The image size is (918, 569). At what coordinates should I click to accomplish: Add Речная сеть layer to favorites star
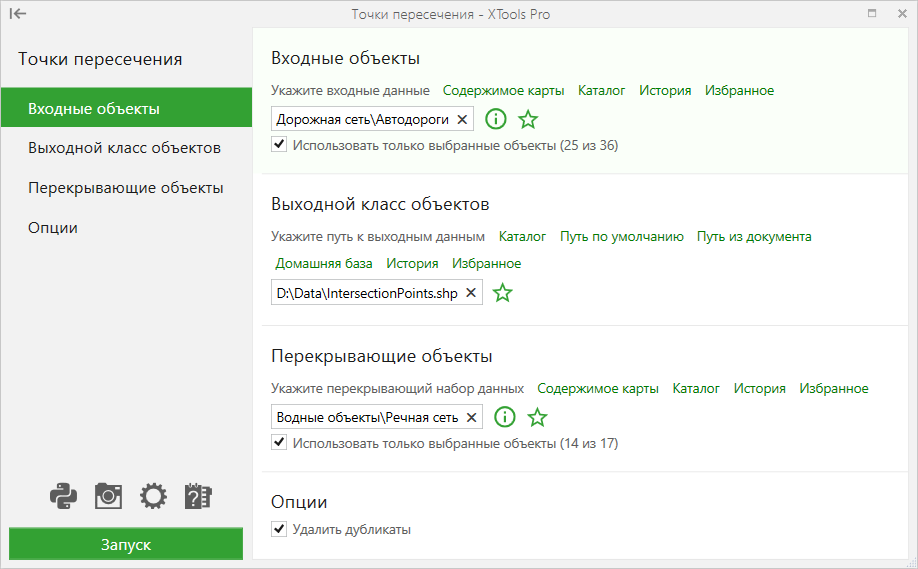point(537,417)
